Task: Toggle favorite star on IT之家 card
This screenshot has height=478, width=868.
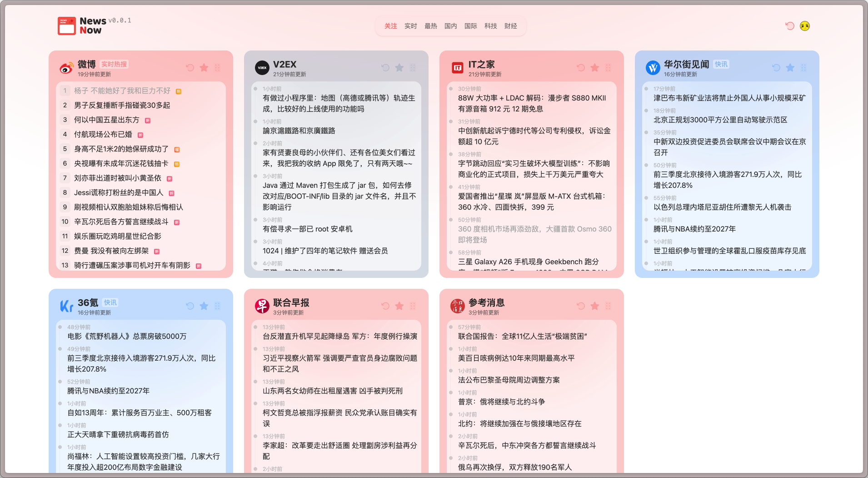Action: click(595, 68)
